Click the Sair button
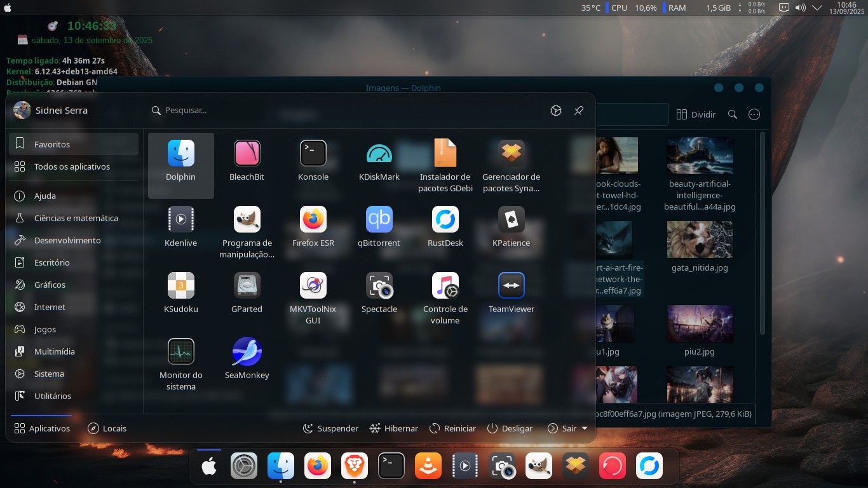The image size is (868, 488). (562, 428)
